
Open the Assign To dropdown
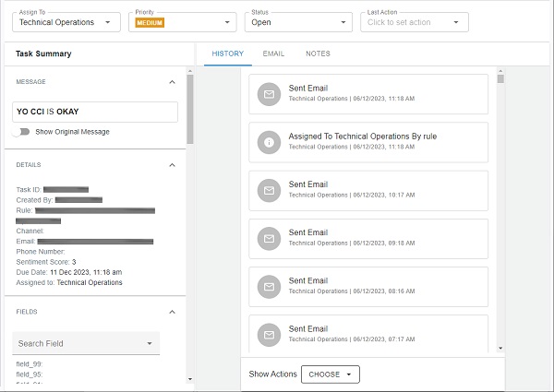pyautogui.click(x=66, y=21)
